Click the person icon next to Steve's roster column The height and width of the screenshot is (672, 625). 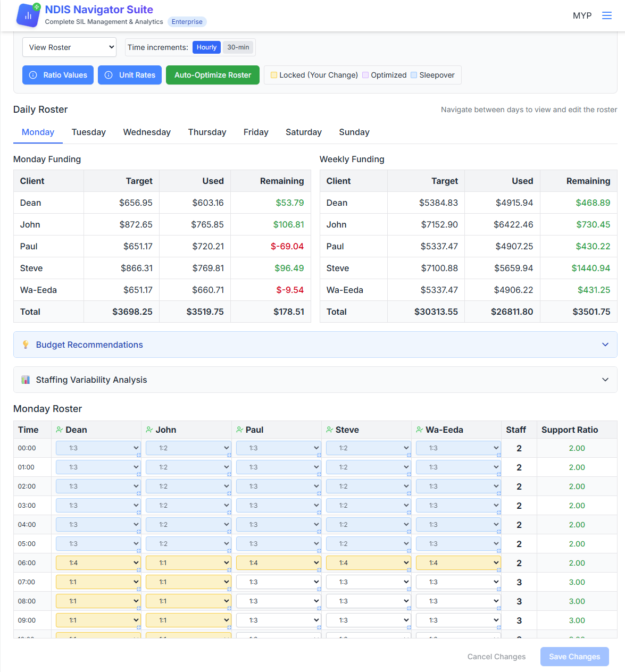click(x=330, y=430)
